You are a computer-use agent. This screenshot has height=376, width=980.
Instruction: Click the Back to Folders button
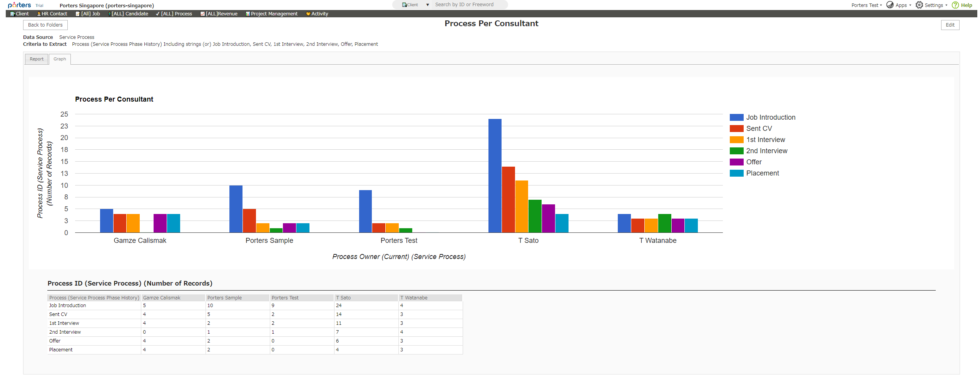45,25
